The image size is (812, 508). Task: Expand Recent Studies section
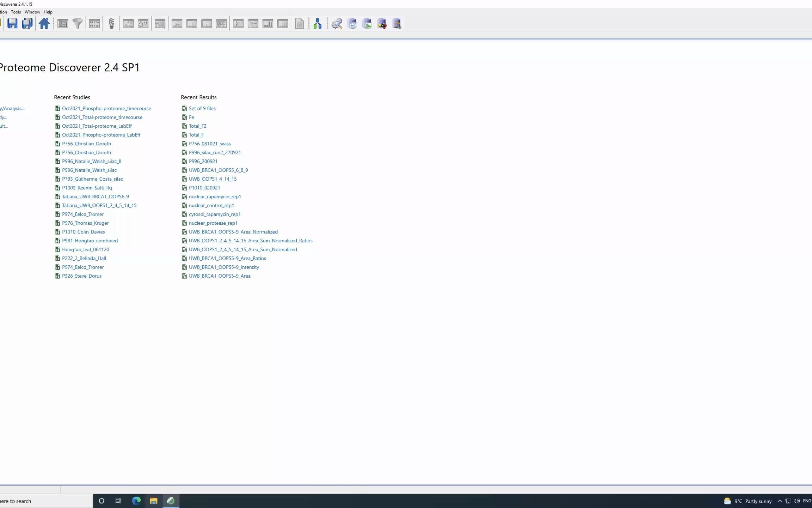(x=71, y=97)
